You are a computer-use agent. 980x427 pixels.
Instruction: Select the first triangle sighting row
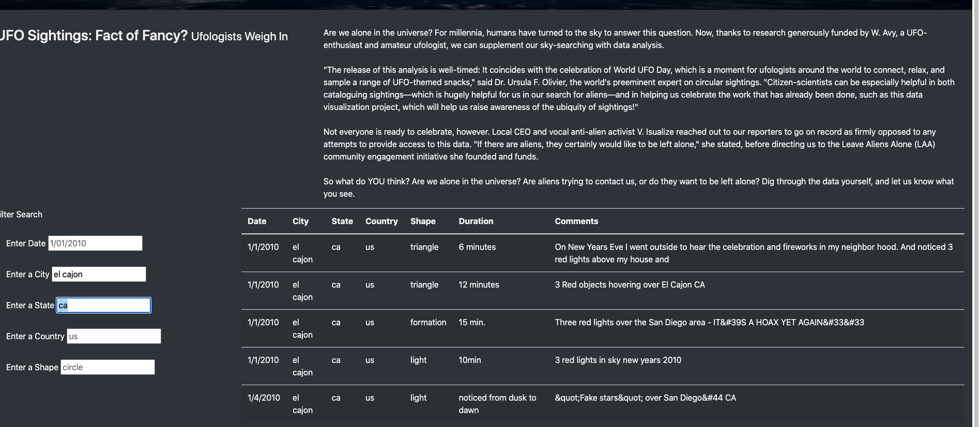click(517, 253)
